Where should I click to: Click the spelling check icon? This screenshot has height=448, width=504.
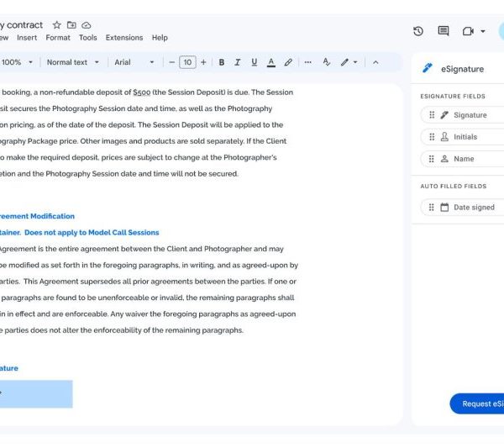[326, 62]
